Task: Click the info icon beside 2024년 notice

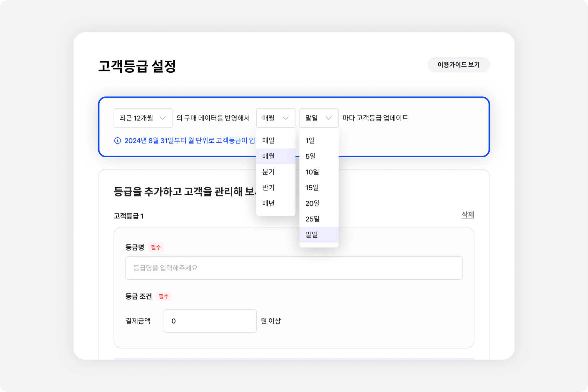Action: [x=117, y=141]
